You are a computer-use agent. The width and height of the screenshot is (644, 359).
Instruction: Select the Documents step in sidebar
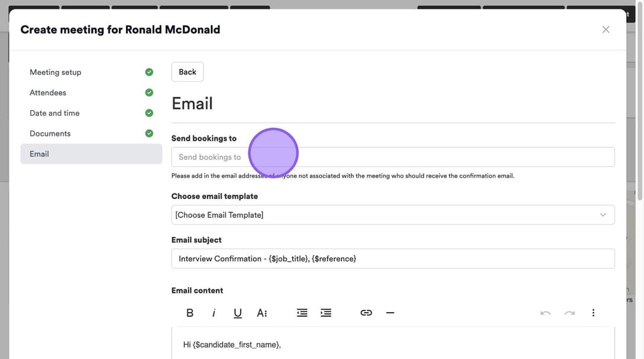(x=50, y=133)
